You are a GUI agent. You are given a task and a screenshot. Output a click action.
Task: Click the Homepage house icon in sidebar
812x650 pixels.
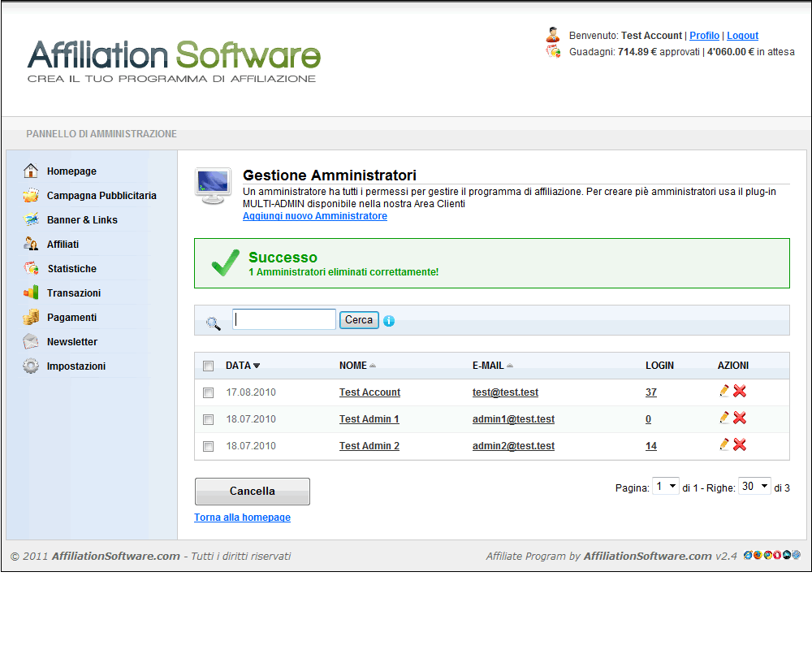(x=31, y=171)
